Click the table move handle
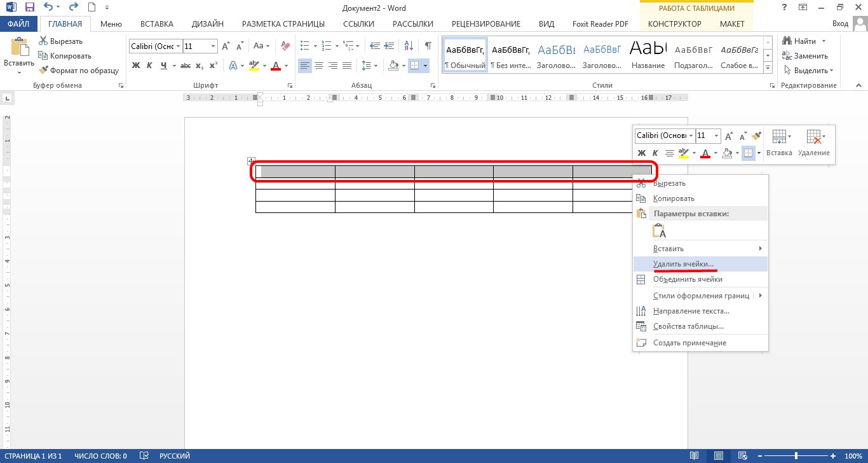 point(251,161)
